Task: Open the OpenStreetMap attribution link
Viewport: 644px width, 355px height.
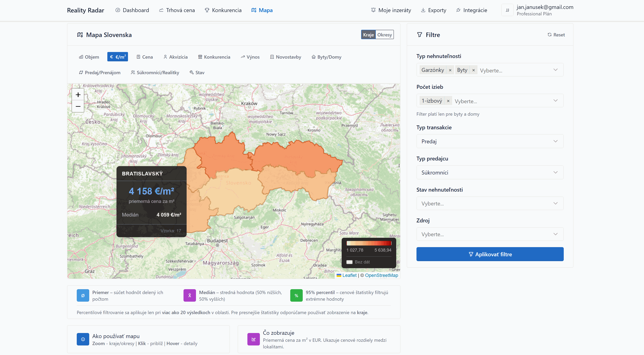Action: pyautogui.click(x=381, y=275)
